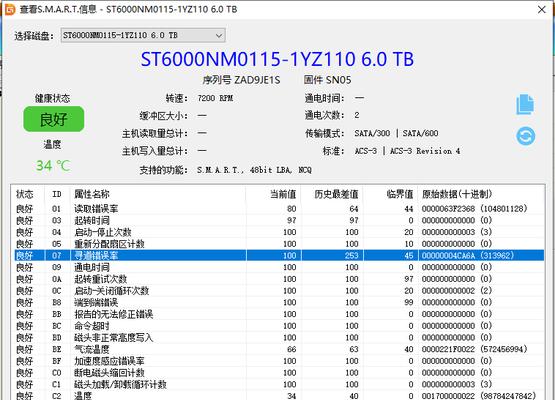Click the 原始数据(十进制) column header

point(457,194)
